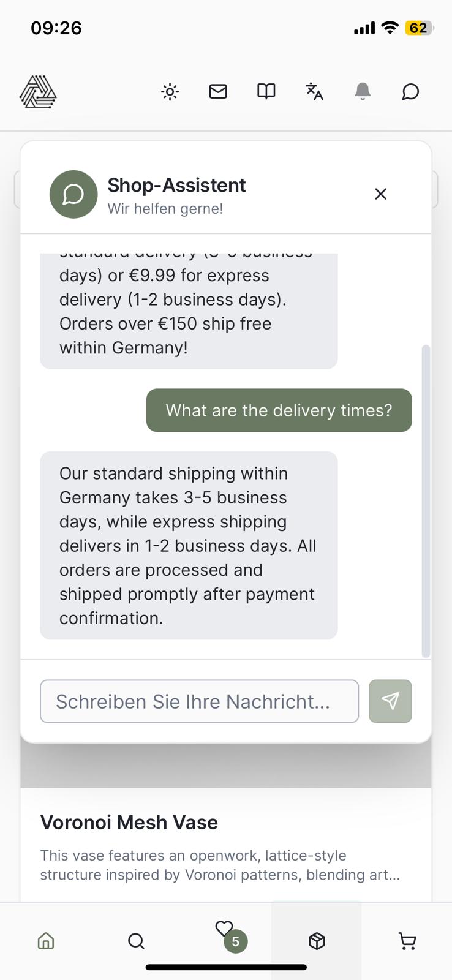
Task: Select 'What are the delivery times?' message
Action: point(279,410)
